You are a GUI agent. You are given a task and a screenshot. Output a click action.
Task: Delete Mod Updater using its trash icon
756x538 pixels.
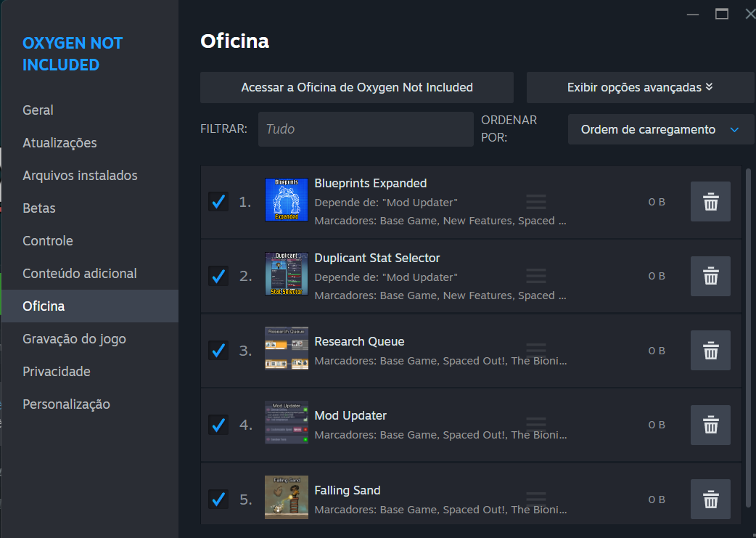coord(710,425)
